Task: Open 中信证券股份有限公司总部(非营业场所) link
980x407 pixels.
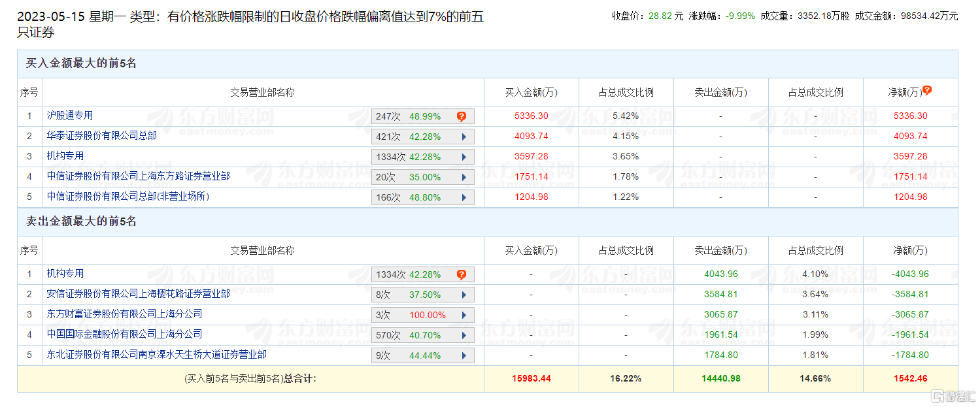Action: (128, 197)
